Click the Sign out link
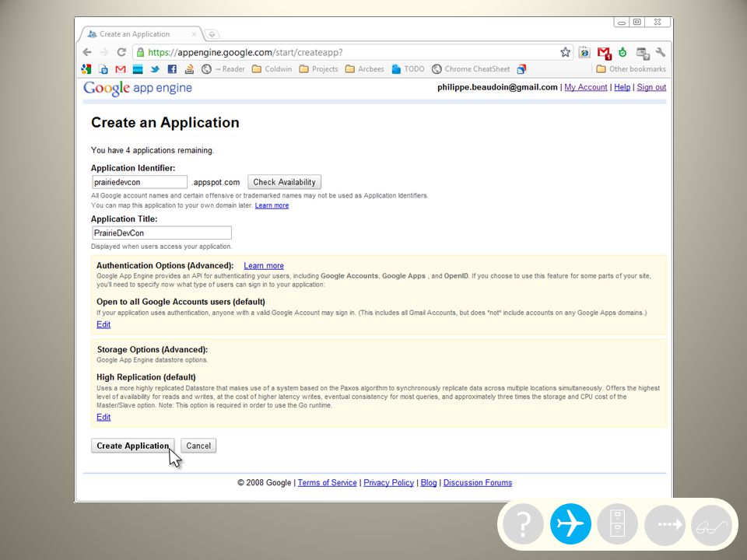 [x=651, y=87]
